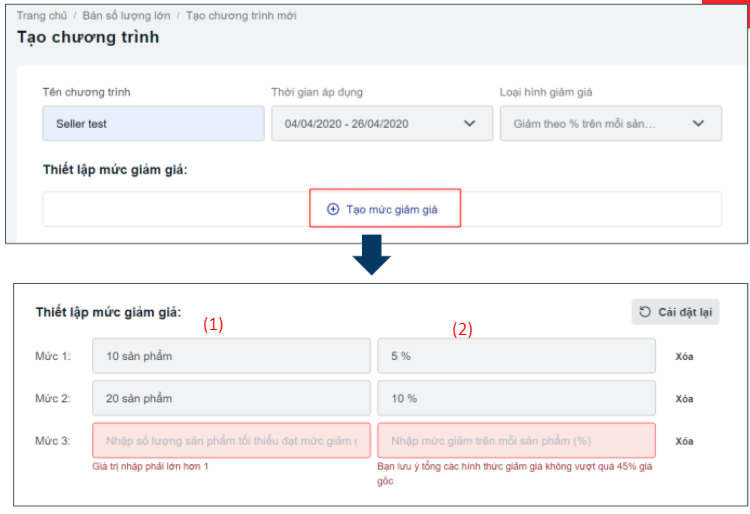
Task: Focus the Tên chương trình field
Action: click(x=153, y=124)
